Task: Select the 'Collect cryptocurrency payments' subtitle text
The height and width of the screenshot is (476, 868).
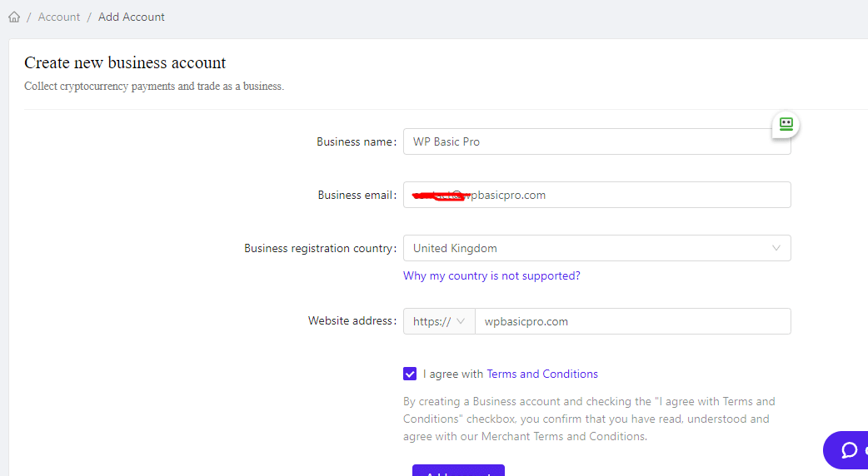Action: point(154,87)
